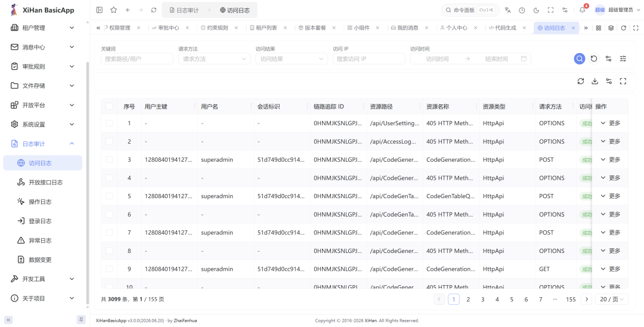
Task: Click the favorite star icon
Action: [114, 10]
